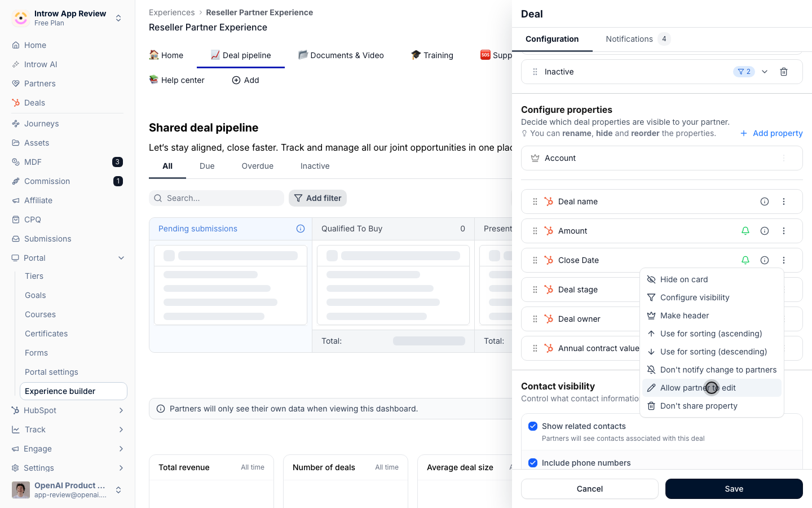Image resolution: width=812 pixels, height=508 pixels.
Task: Click the info icon on Deal name row
Action: click(765, 202)
